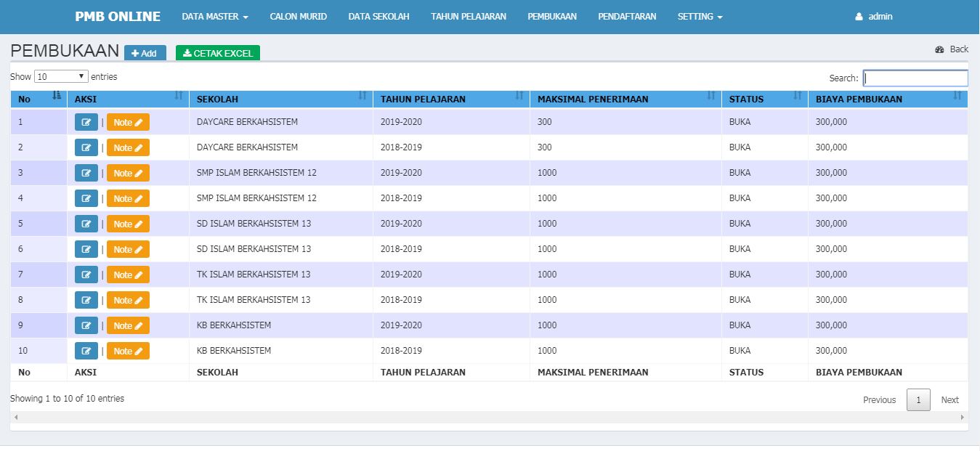Viewport: 980px width, 451px height.
Task: Click edit icon for row 1 Daycare Berkahsistem
Action: (x=86, y=122)
